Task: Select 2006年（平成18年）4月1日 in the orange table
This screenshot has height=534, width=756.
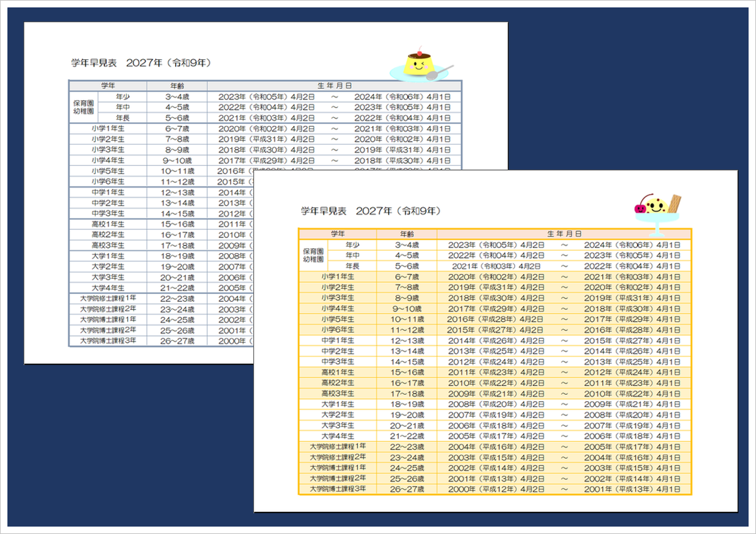Action: click(633, 436)
